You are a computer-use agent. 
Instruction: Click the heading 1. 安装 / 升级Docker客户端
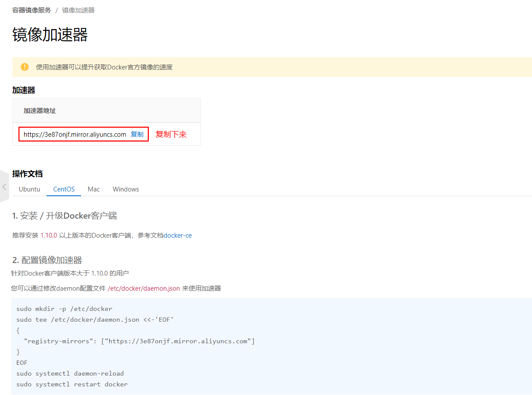(64, 216)
